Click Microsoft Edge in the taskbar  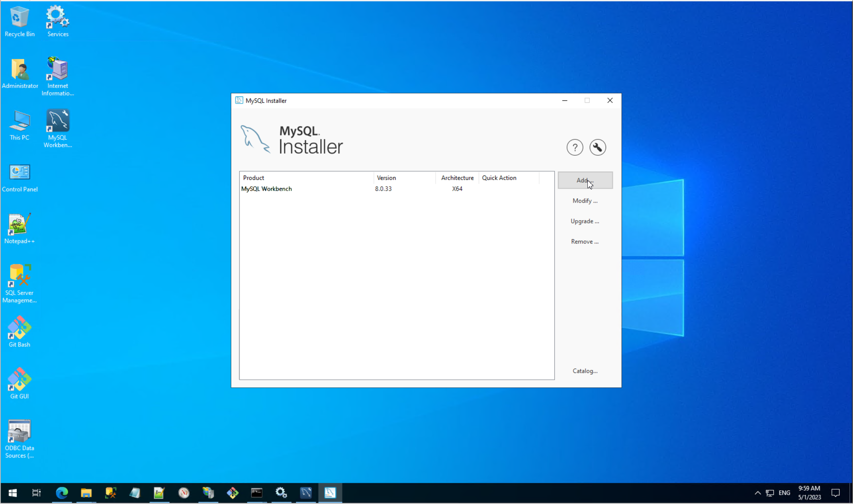point(62,493)
